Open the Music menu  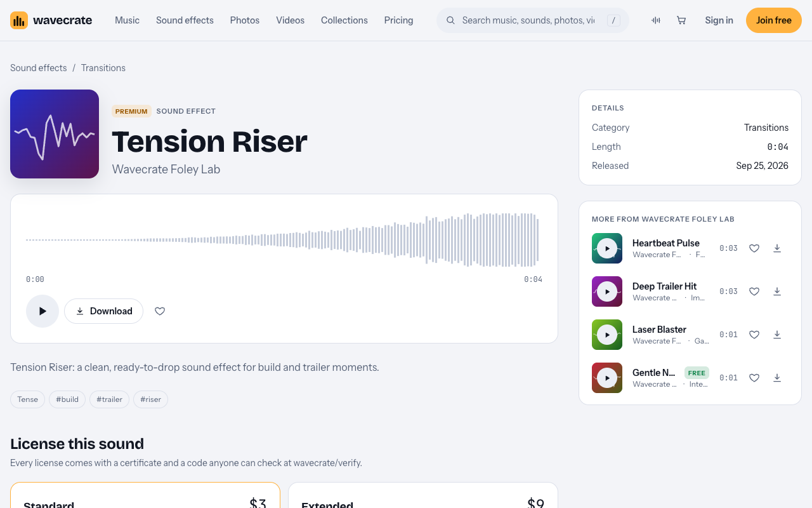(x=127, y=20)
